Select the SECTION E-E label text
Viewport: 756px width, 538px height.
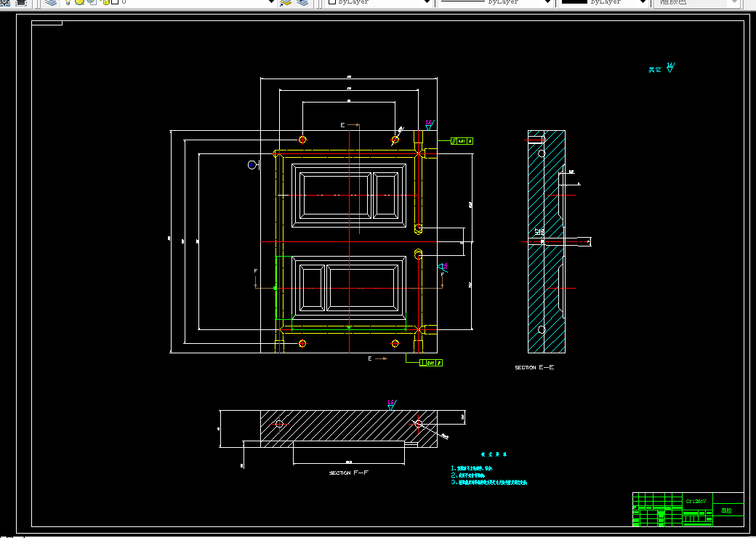coord(534,367)
